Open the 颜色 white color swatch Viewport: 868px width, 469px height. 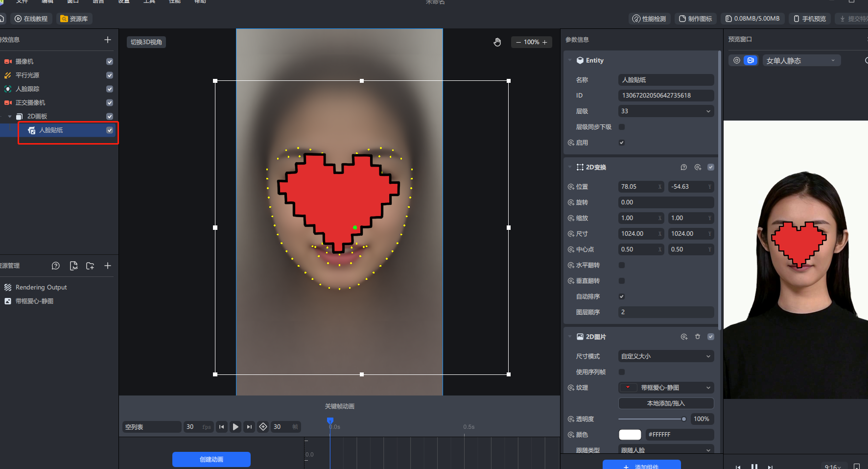(x=630, y=435)
